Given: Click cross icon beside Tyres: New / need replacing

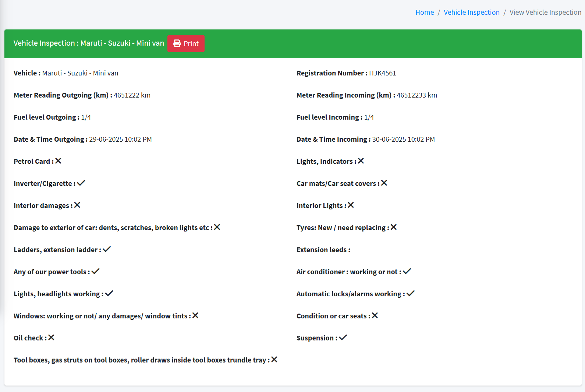Looking at the screenshot, I should click(394, 227).
